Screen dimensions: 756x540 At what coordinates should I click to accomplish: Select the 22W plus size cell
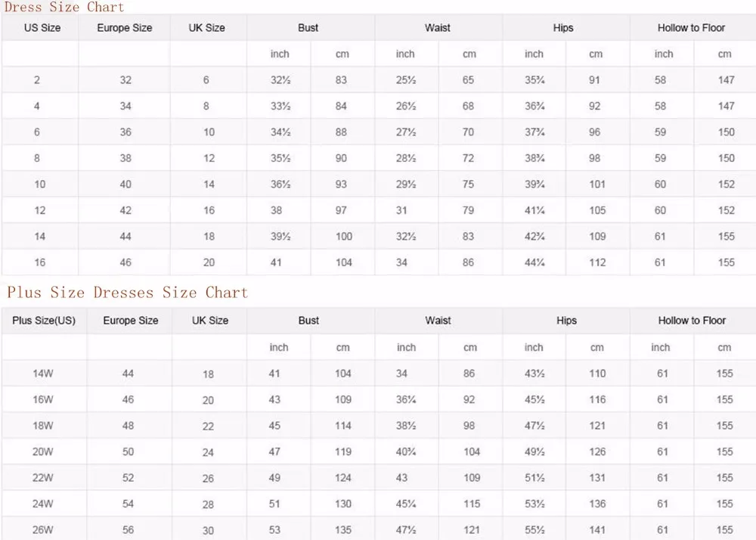pos(43,478)
